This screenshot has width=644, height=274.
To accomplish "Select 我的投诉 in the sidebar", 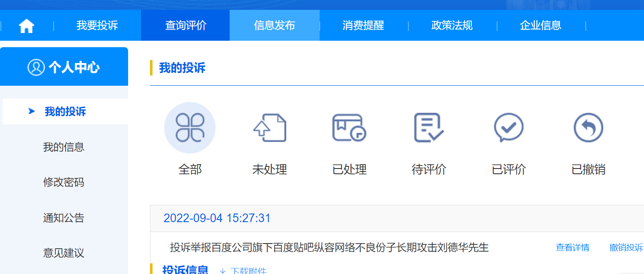I will click(65, 111).
